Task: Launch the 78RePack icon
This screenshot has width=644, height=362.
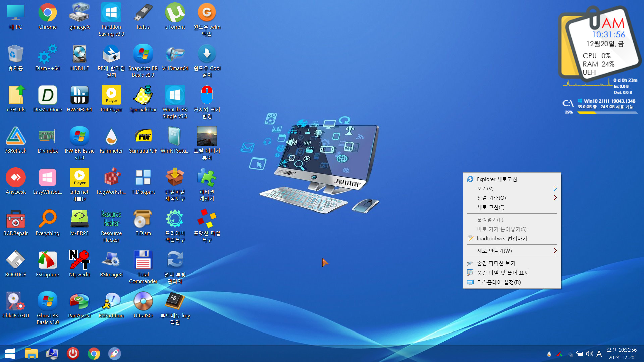Action: (x=16, y=140)
